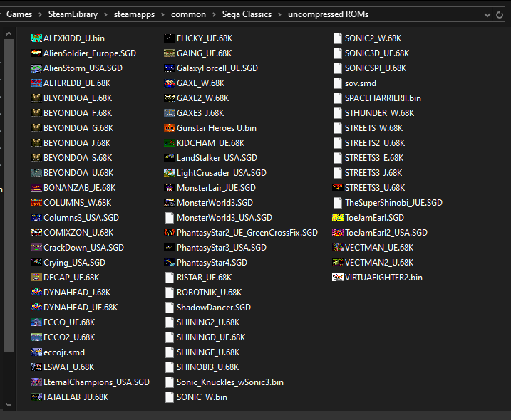Open the Sega Classics breadcrumb folder
511x420 pixels.
(x=247, y=14)
